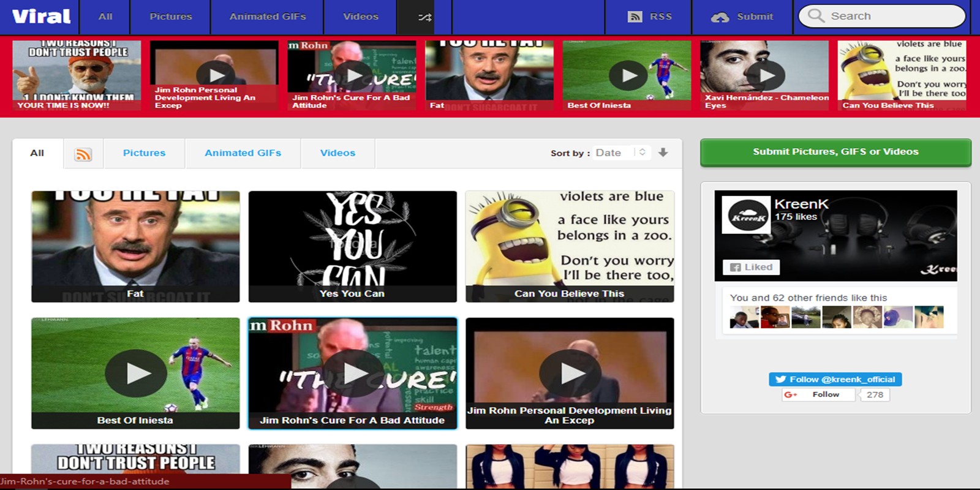Image resolution: width=980 pixels, height=490 pixels.
Task: Select the Animated GIFs filter tab
Action: (243, 153)
